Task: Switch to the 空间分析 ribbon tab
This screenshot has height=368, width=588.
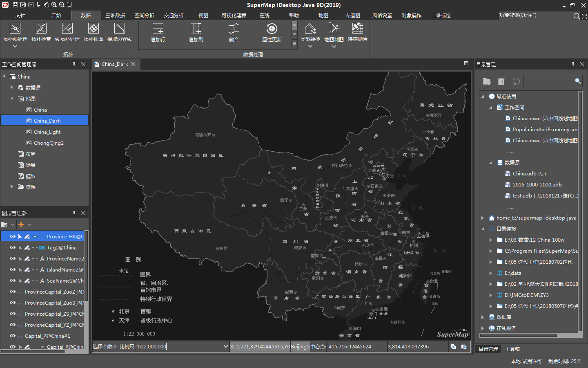Action: [145, 16]
